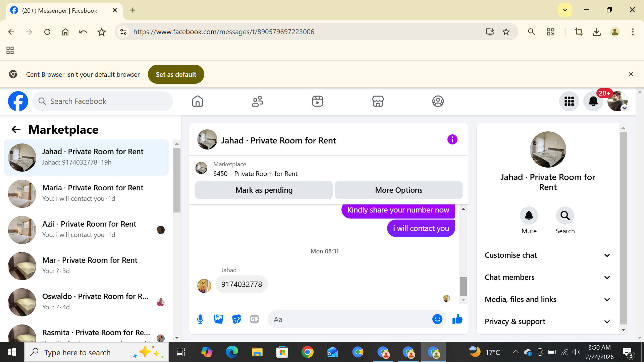Click the voice clip microphone icon
This screenshot has width=644, height=362.
(x=200, y=319)
